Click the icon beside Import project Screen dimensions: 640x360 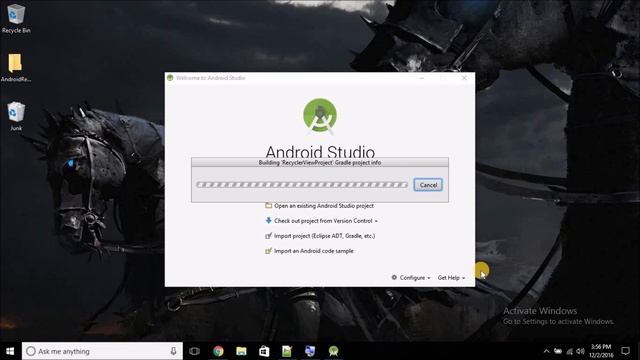(x=269, y=236)
